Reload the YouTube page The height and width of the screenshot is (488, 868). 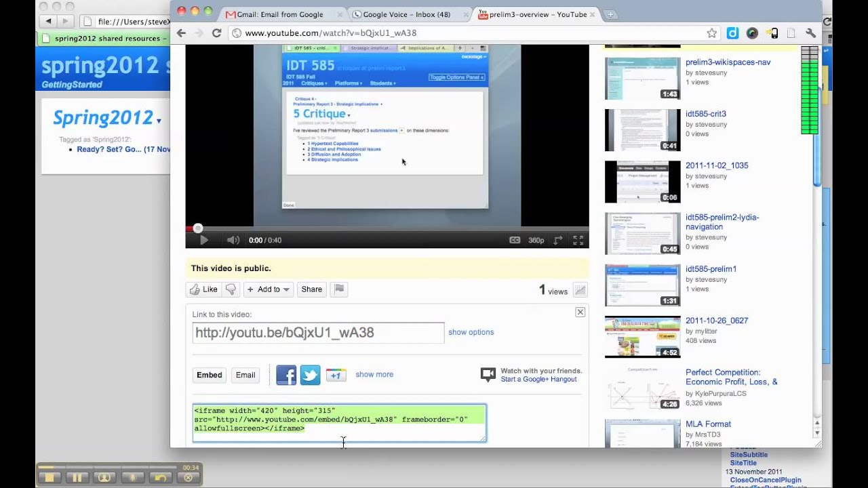pos(216,33)
